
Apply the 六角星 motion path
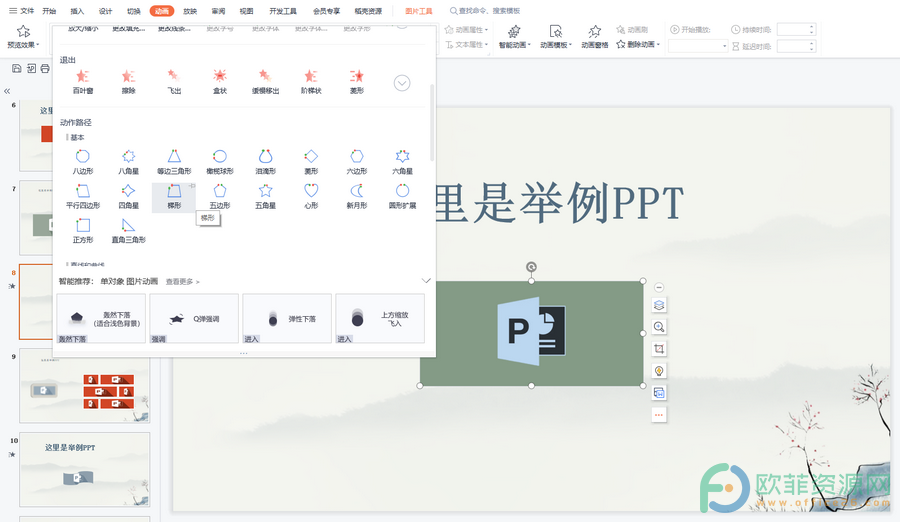(x=402, y=161)
